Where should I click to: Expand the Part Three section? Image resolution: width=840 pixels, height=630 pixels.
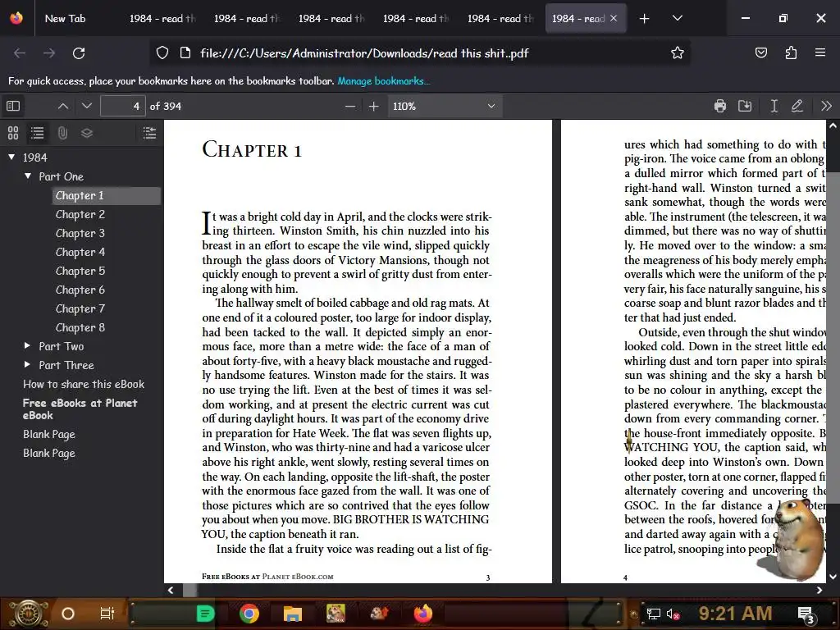click(28, 365)
